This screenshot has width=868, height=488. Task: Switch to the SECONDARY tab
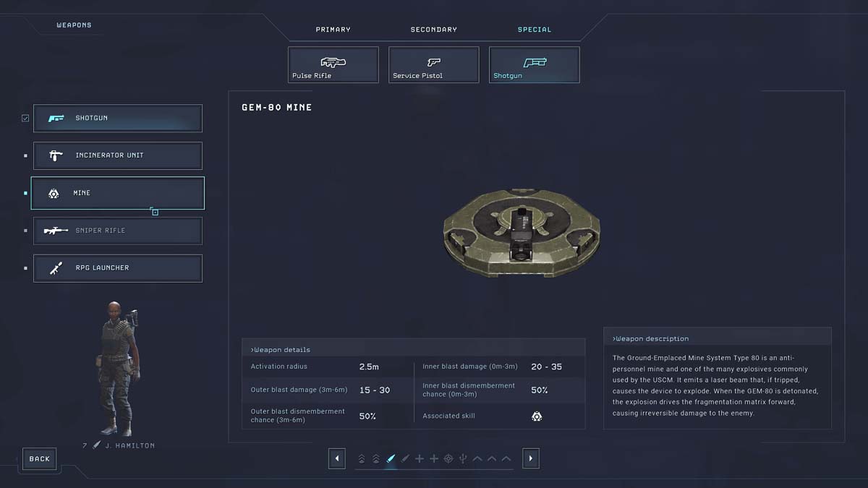coord(433,30)
